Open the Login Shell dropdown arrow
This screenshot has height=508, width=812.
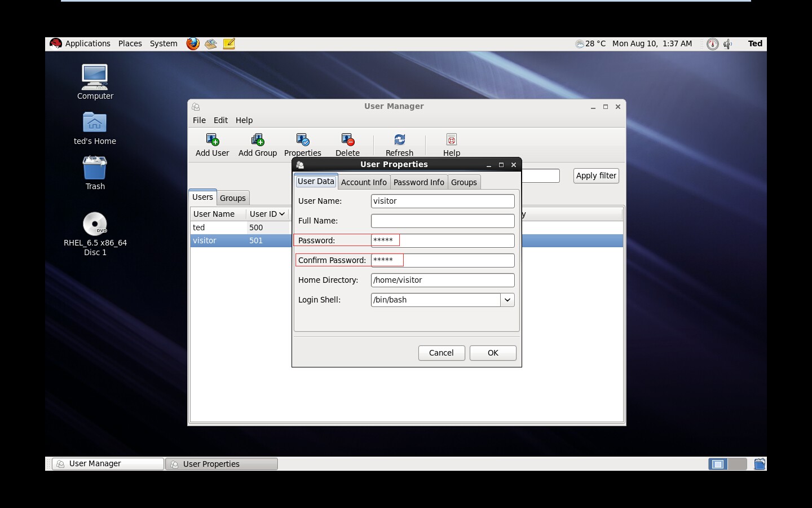pyautogui.click(x=507, y=300)
